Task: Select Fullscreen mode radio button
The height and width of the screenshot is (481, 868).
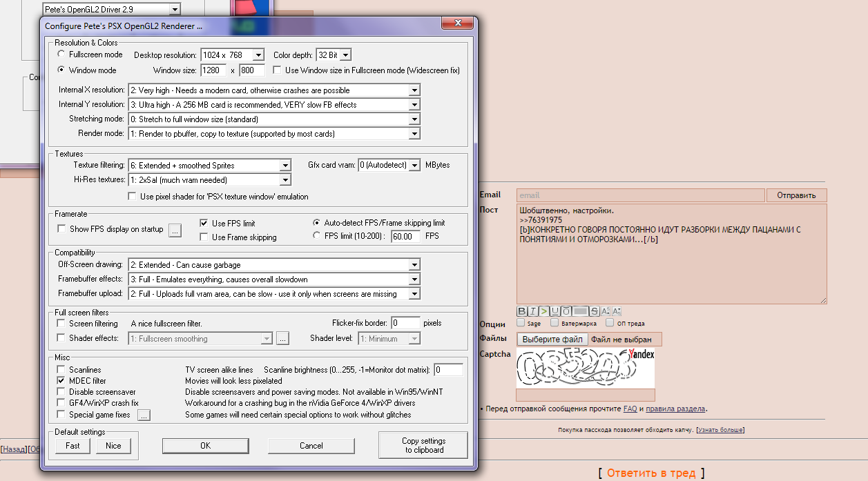Action: (x=62, y=54)
